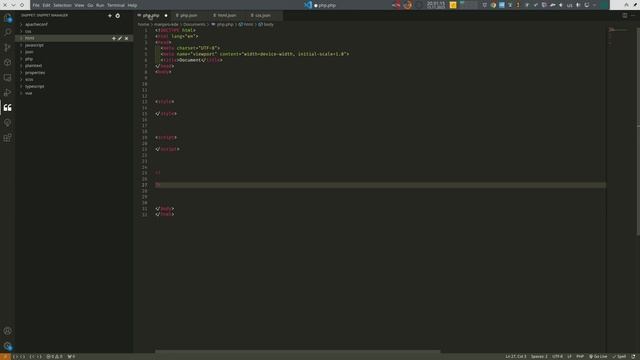Change indentation via Spaces: 2
The height and width of the screenshot is (360, 640).
(539, 357)
